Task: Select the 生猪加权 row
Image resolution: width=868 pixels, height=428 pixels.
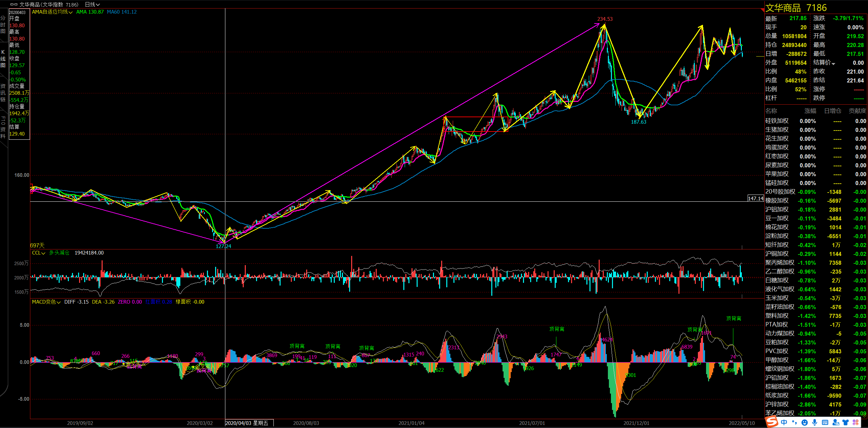Action: 816,130
